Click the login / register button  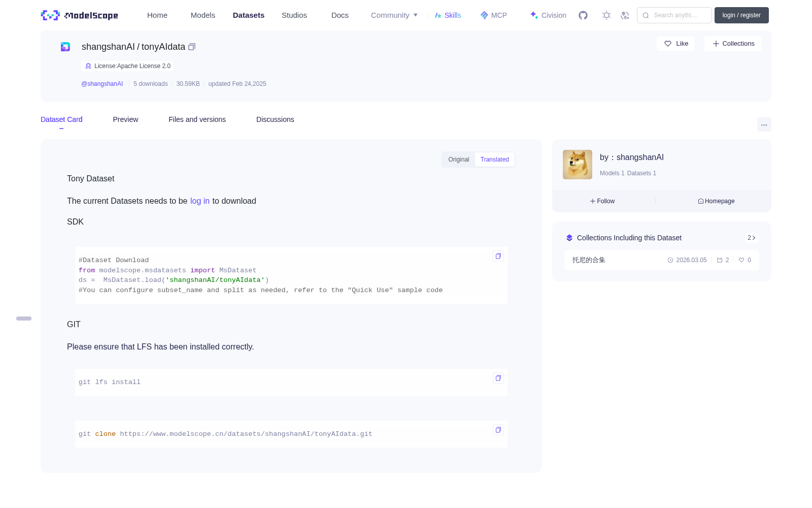point(741,15)
